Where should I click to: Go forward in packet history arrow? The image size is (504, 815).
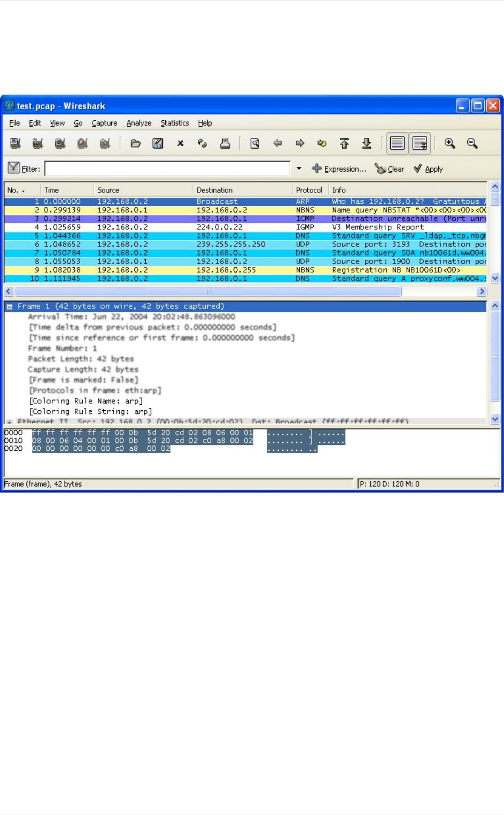coord(300,143)
